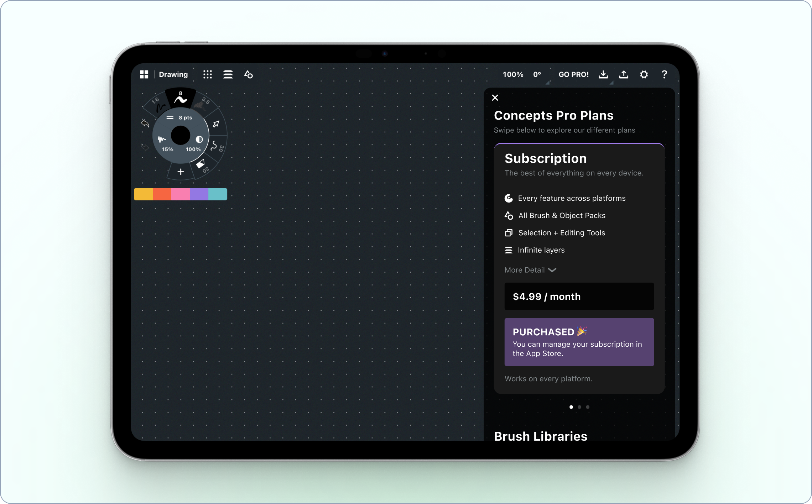This screenshot has height=504, width=812.
Task: Open the Settings gear
Action: (644, 74)
